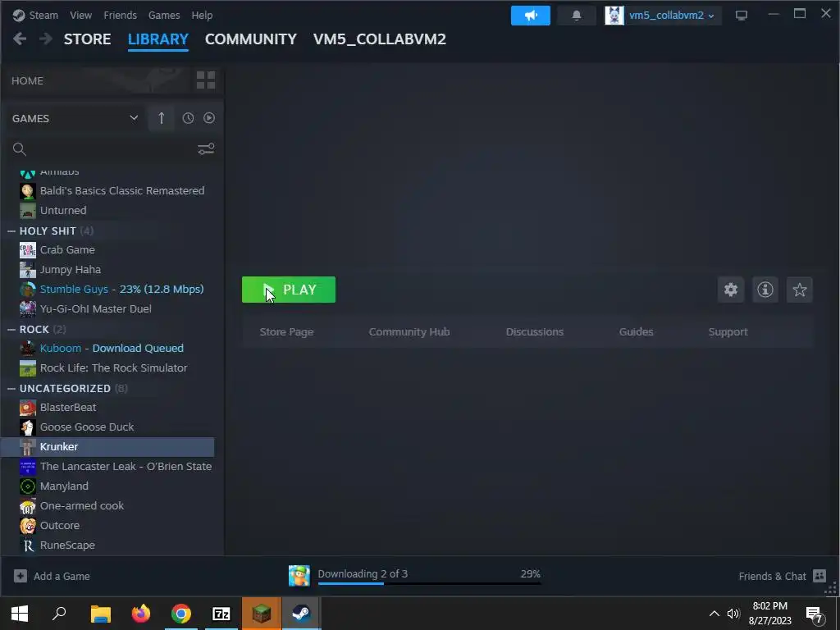Open the notifications bell

(x=577, y=16)
